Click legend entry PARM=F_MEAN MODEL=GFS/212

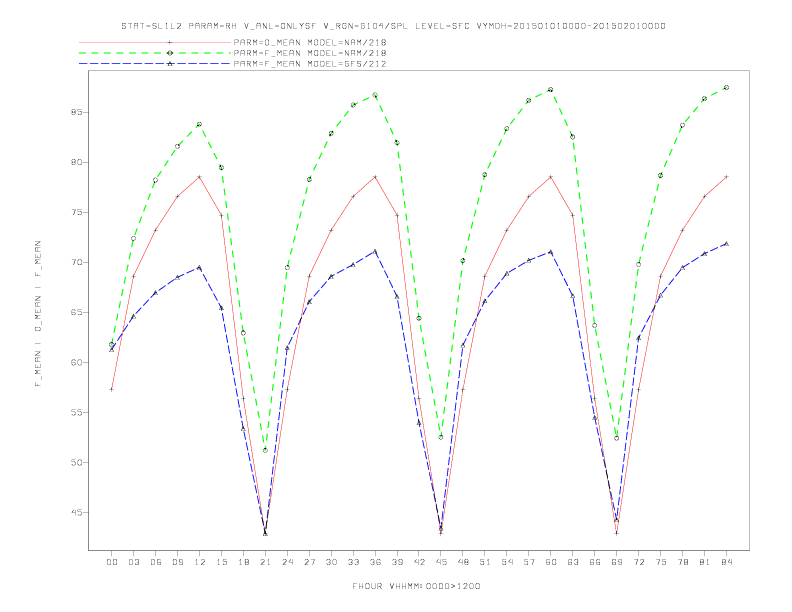310,64
